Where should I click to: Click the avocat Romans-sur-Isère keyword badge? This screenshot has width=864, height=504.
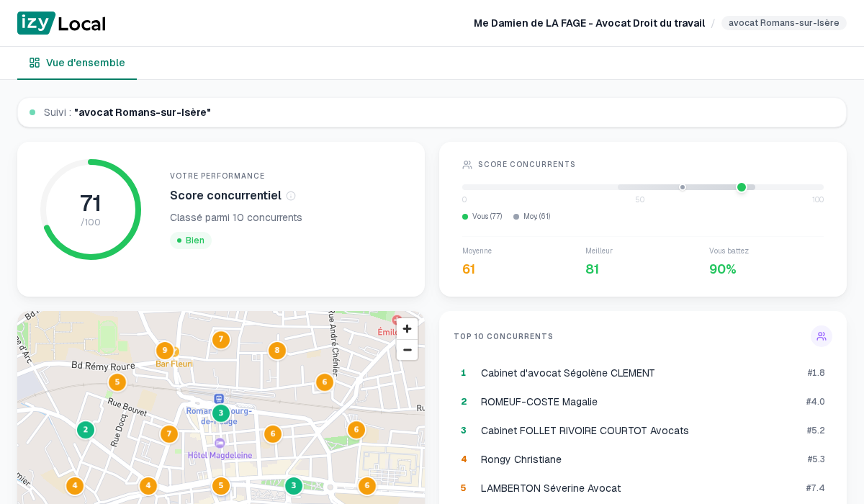pos(783,23)
